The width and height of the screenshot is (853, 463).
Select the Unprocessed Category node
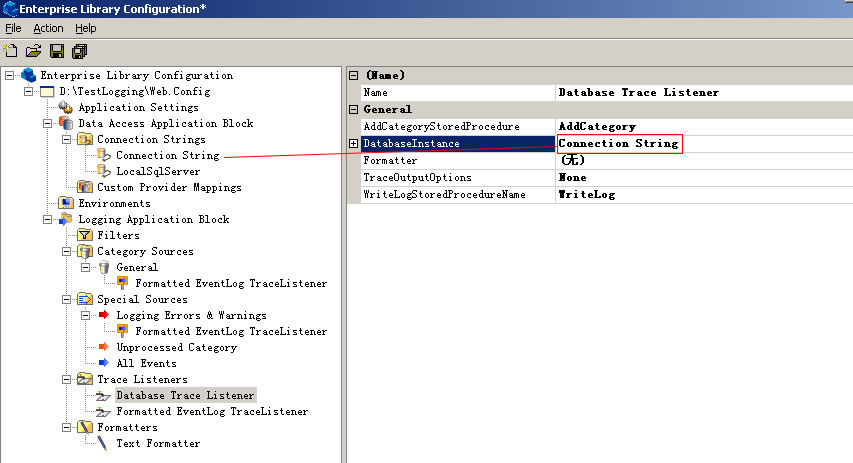click(x=177, y=347)
